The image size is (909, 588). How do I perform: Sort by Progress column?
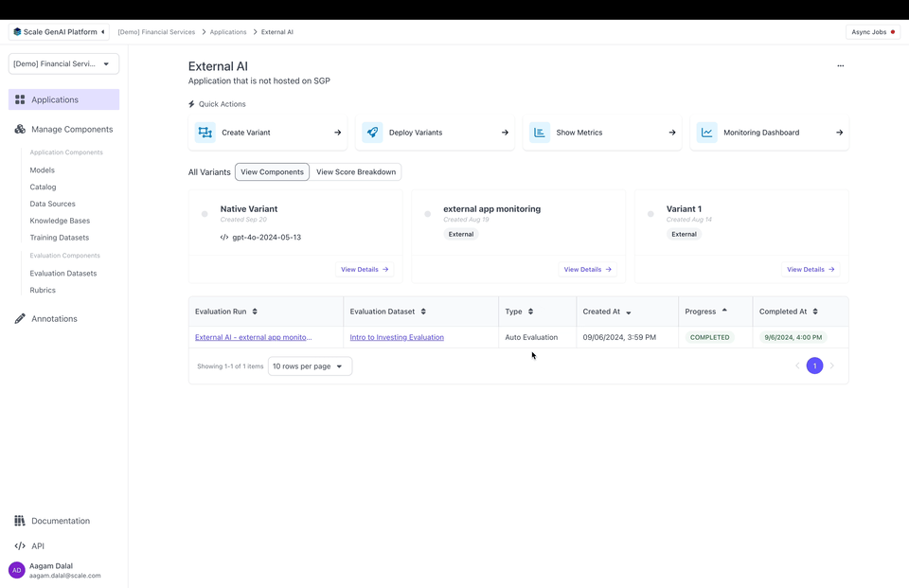724,311
